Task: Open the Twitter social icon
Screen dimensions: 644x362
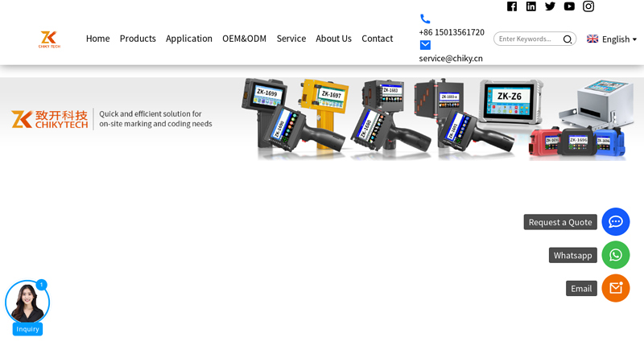Action: coord(550,6)
